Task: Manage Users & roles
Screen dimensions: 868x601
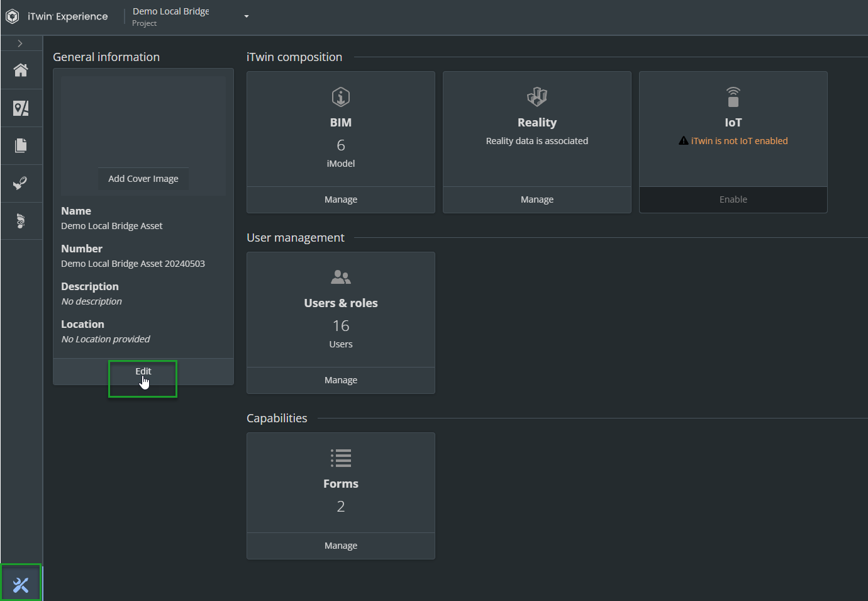Action: (x=341, y=380)
